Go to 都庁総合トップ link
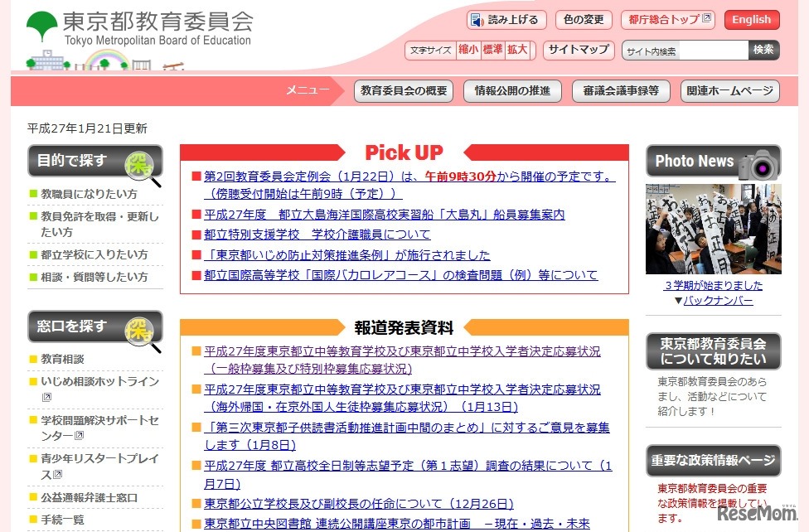Image resolution: width=809 pixels, height=532 pixels. click(x=668, y=20)
